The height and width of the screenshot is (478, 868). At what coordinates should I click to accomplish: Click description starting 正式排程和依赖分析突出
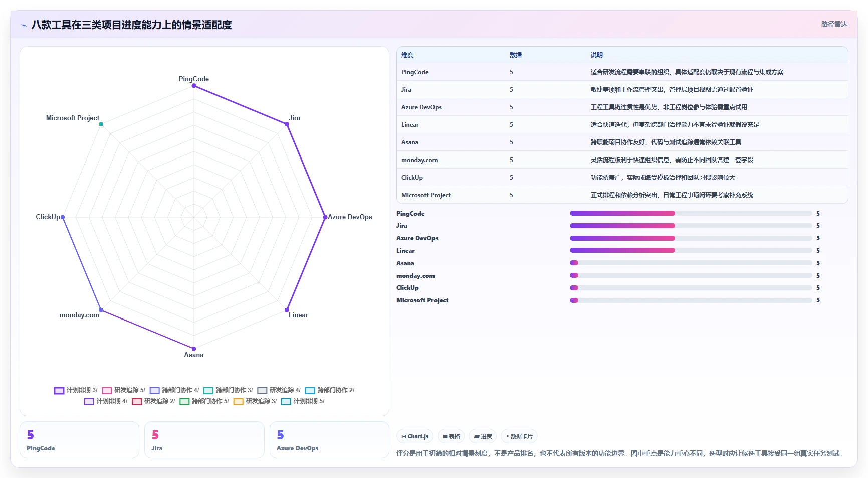672,195
